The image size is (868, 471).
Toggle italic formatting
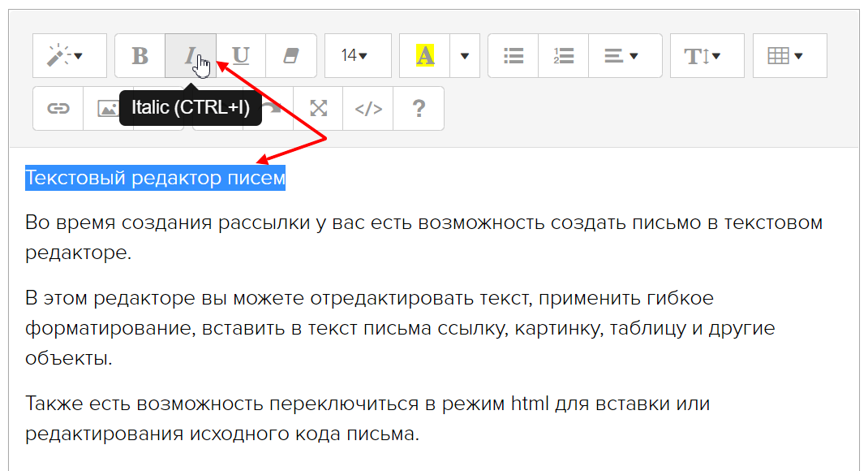(x=190, y=56)
